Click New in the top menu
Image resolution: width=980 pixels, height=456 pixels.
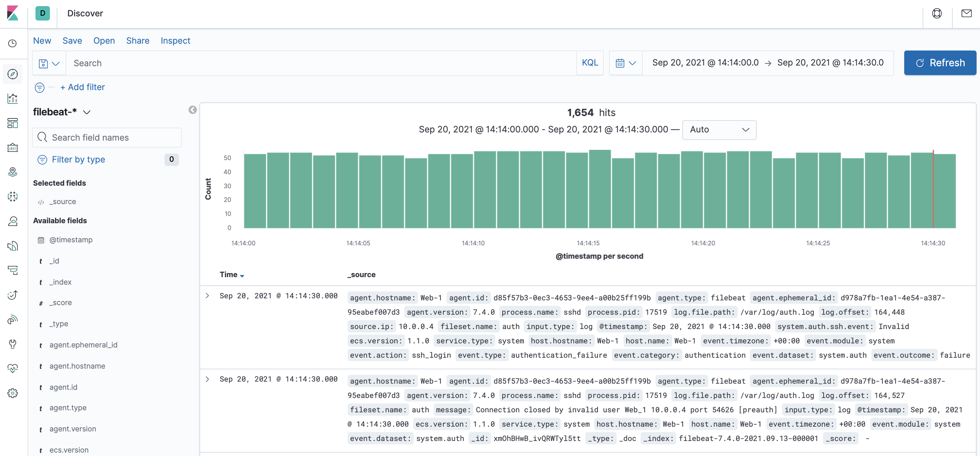coord(42,41)
